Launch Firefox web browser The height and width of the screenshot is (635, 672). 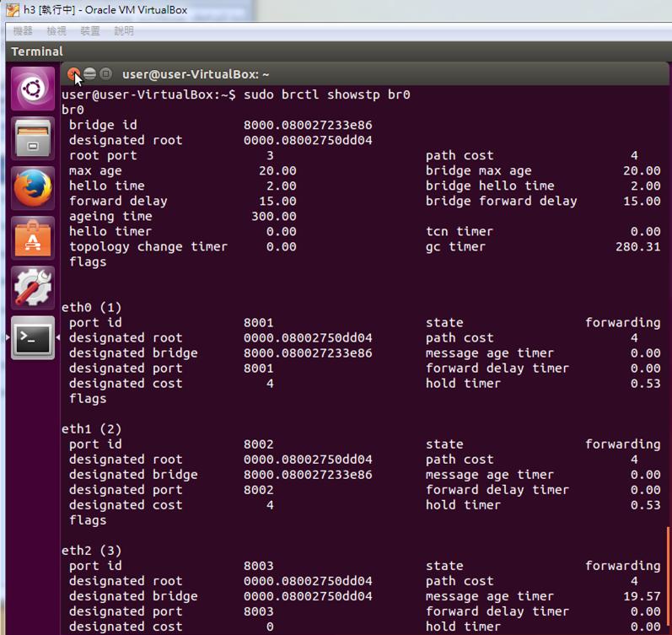pyautogui.click(x=33, y=189)
